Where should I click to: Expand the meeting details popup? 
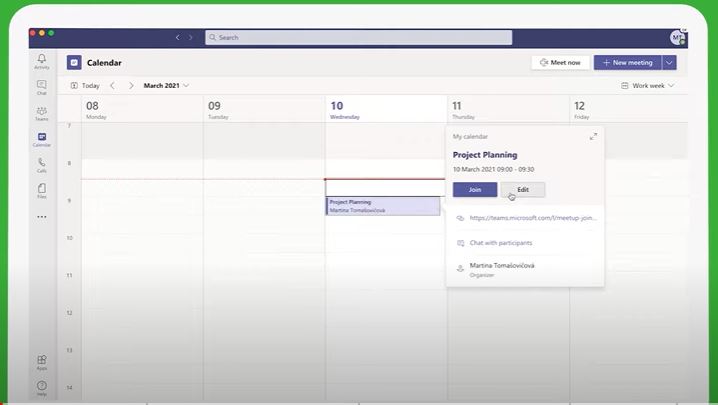click(593, 136)
